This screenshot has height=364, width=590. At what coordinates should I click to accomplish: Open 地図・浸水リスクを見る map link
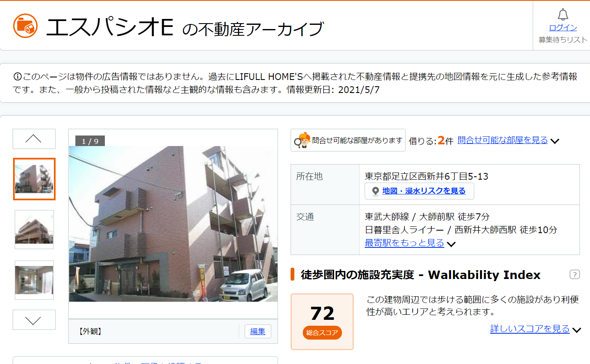coord(424,191)
